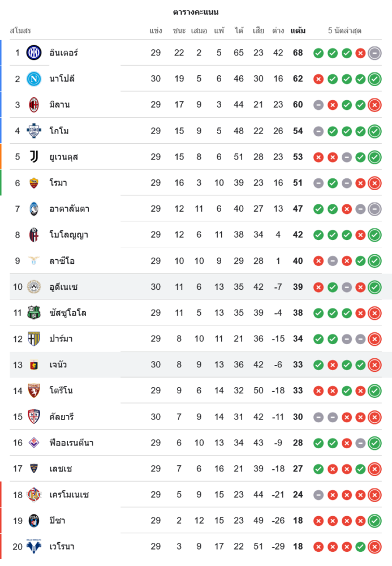Open the เจนัว team link
392x566 pixels.
pyautogui.click(x=58, y=365)
